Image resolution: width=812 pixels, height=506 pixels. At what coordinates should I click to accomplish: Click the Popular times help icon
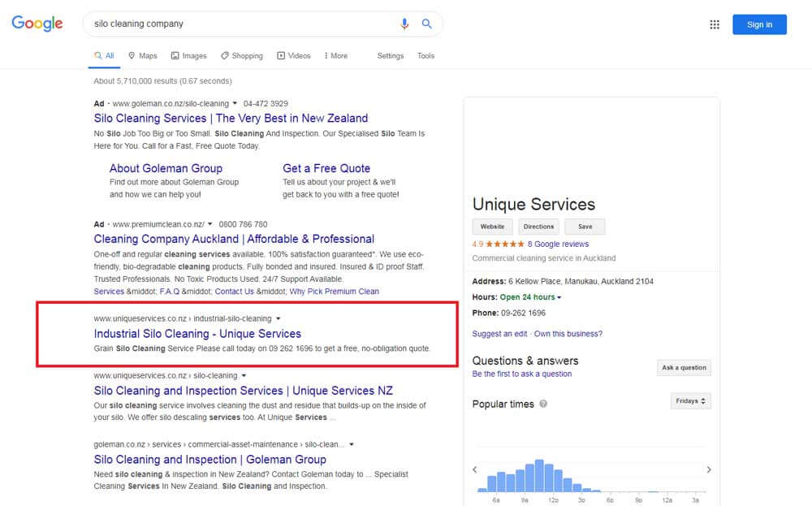543,404
